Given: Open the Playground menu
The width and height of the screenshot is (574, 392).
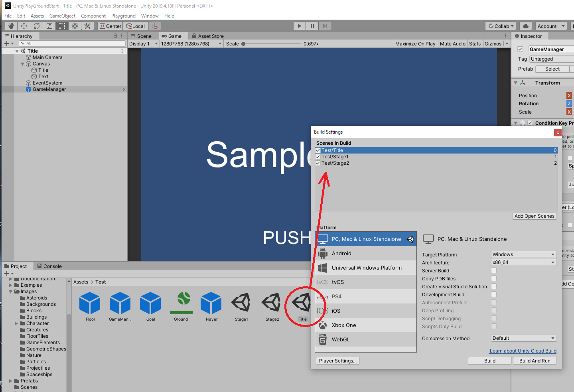Looking at the screenshot, I should click(x=123, y=16).
